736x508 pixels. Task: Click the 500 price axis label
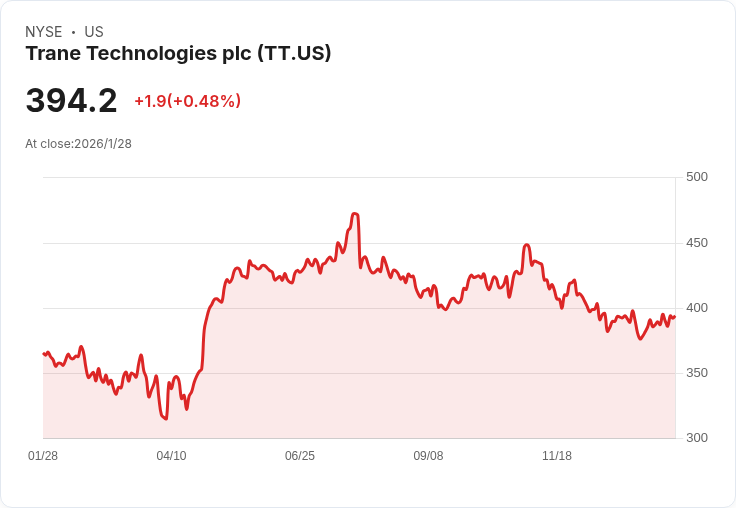697,177
